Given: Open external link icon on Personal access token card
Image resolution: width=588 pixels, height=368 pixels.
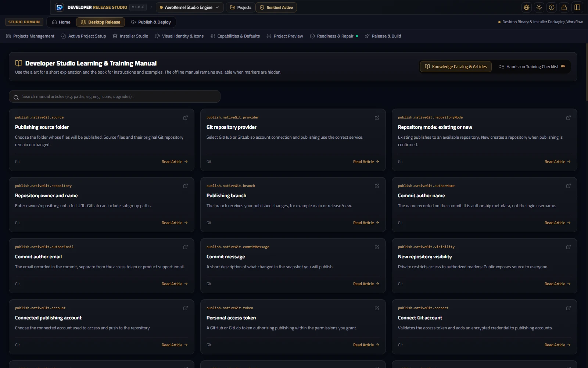Looking at the screenshot, I should click(x=377, y=308).
